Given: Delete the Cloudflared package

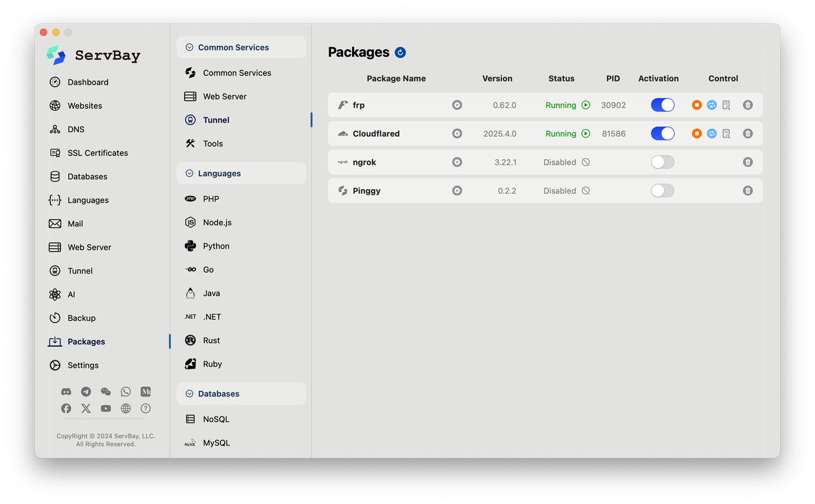Looking at the screenshot, I should tap(748, 134).
